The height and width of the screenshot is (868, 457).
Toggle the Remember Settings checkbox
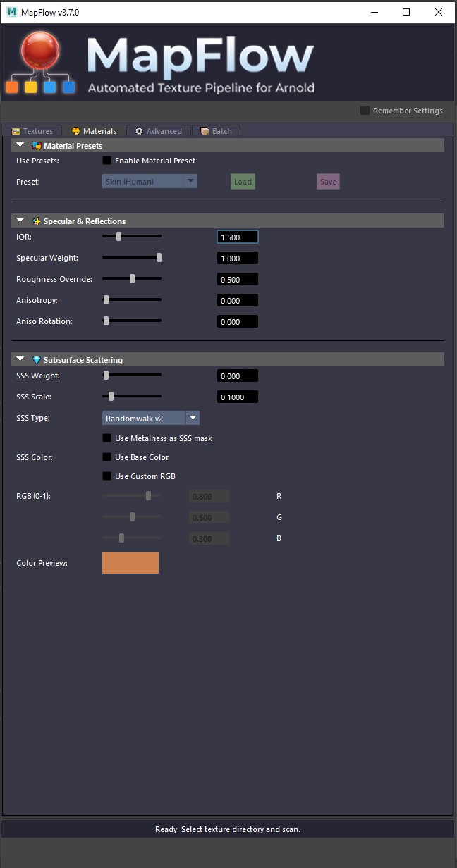[365, 110]
